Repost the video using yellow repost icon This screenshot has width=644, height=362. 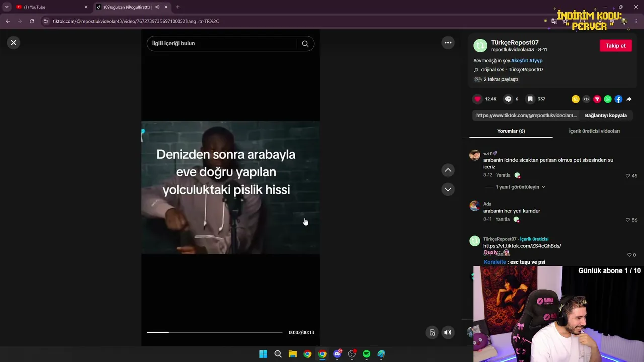(x=576, y=99)
